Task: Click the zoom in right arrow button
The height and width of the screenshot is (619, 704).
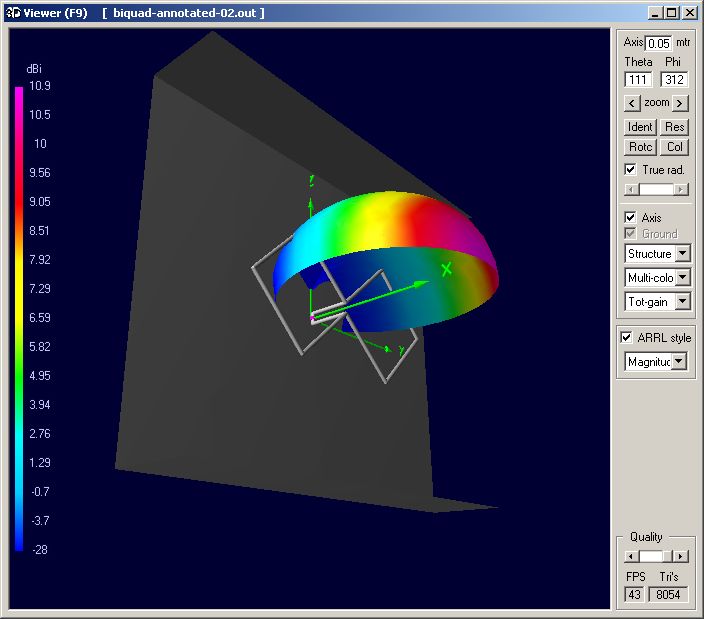Action: (x=680, y=103)
